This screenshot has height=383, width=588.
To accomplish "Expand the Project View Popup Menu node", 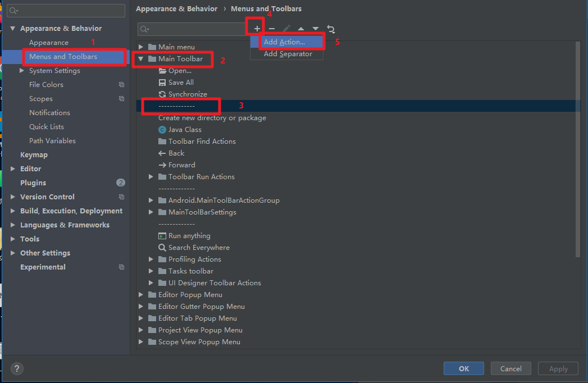I will (140, 330).
